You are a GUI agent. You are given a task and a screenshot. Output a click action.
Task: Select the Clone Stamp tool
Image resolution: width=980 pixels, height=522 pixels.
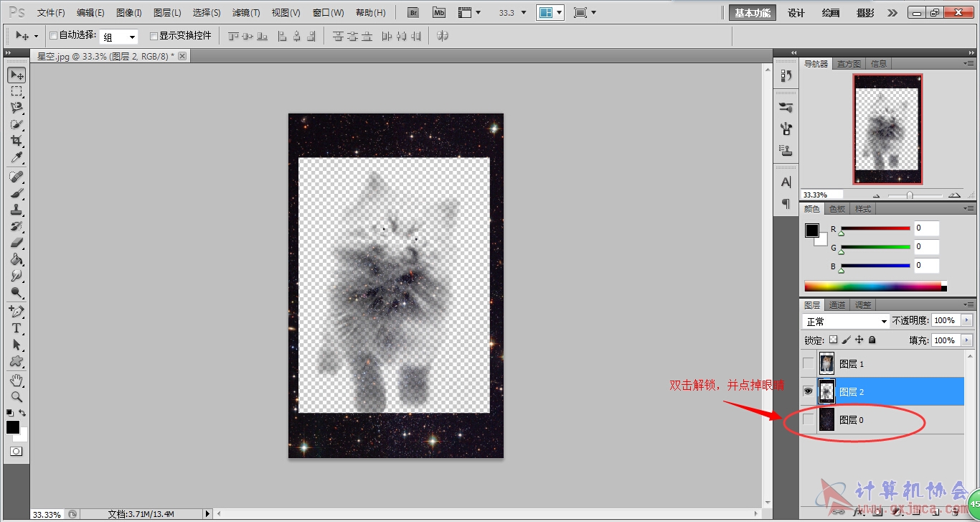click(x=17, y=210)
